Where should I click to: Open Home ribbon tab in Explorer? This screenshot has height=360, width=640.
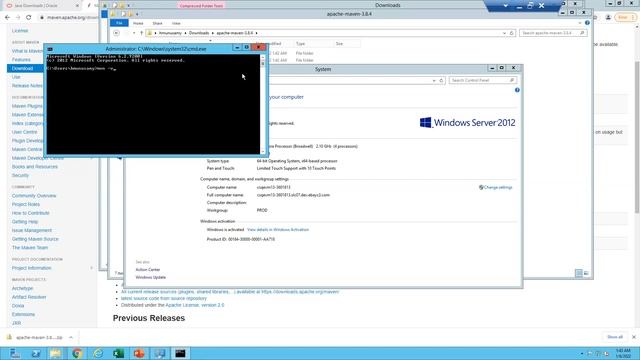[138, 23]
